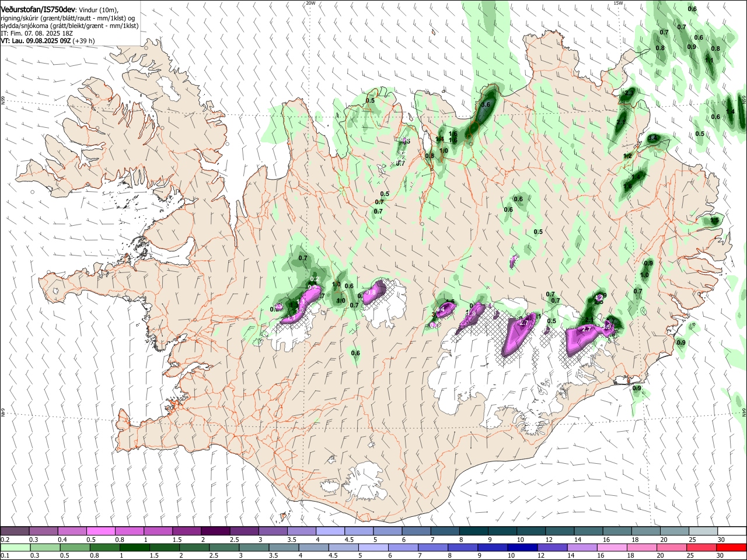Viewport: 747px width, 560px height.
Task: Select the light pink 16 swatch in bottom scale
Action: coord(611,547)
